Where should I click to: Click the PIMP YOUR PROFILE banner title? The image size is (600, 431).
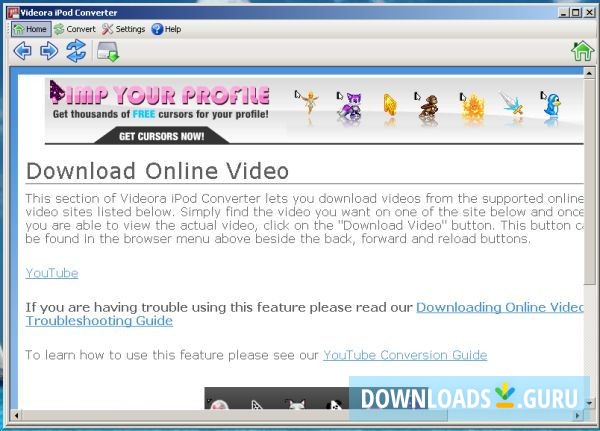(x=160, y=94)
